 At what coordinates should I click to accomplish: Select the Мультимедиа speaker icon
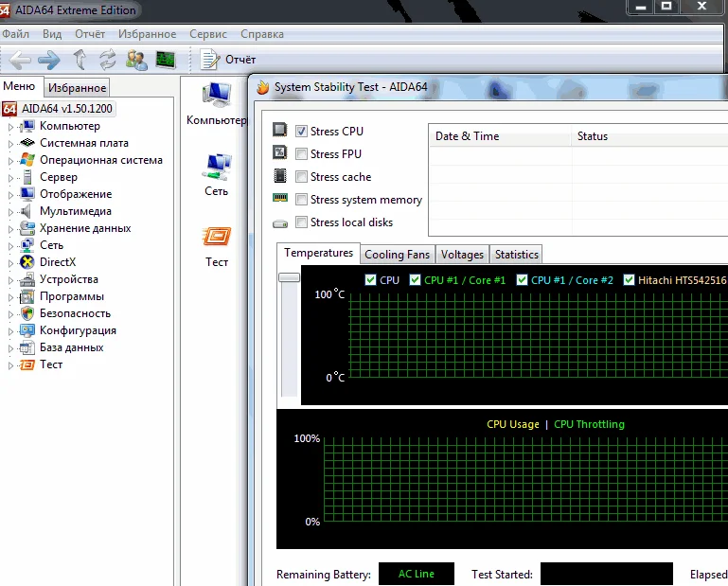[x=26, y=211]
